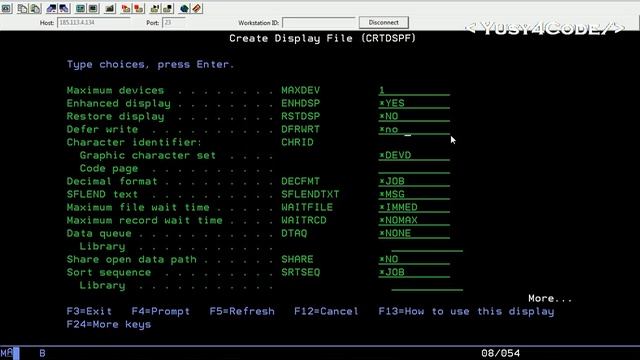
Task: Click the 'Maximum file wait time' label
Action: (138, 208)
